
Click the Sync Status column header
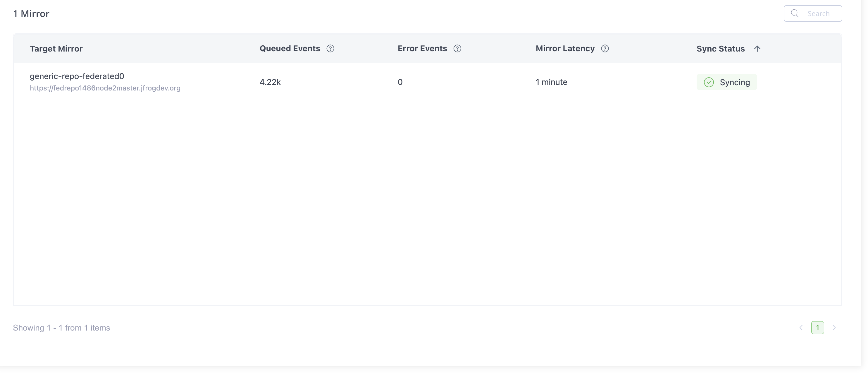[720, 49]
